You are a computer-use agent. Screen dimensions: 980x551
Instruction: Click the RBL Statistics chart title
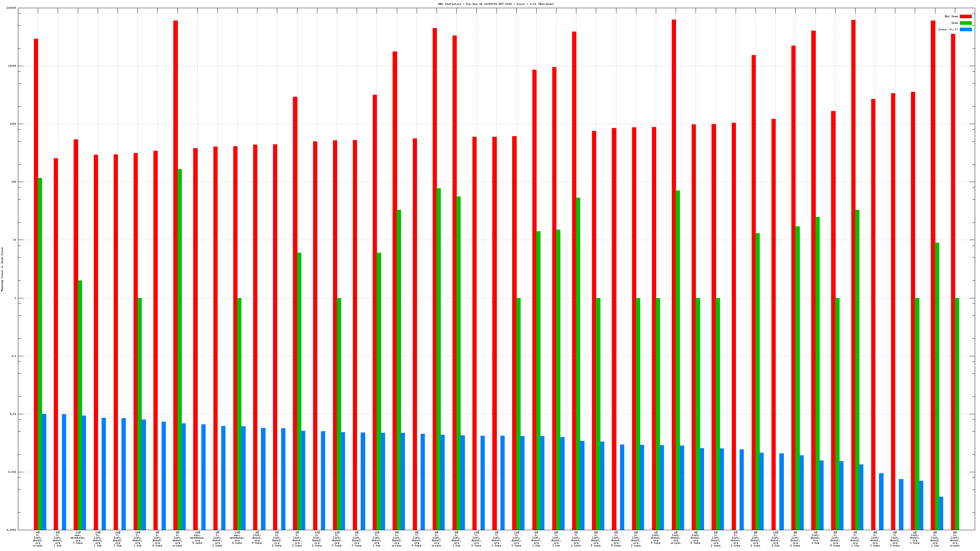coord(496,4)
